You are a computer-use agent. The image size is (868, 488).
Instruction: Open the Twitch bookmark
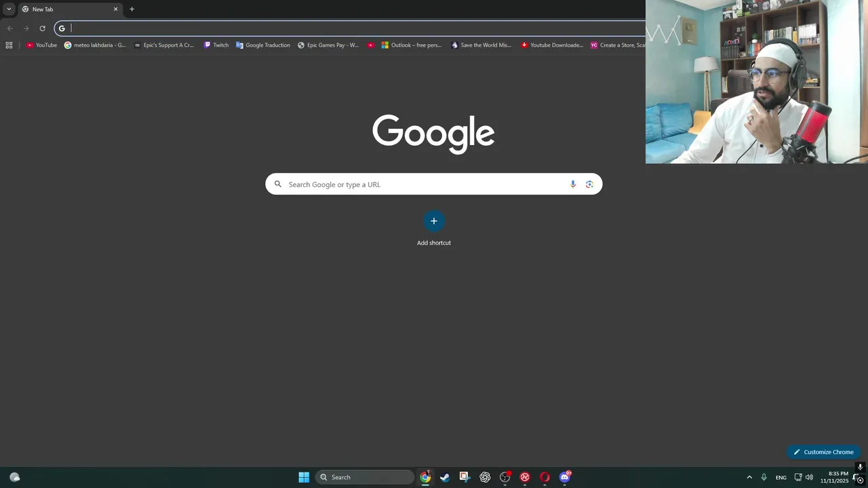(216, 45)
